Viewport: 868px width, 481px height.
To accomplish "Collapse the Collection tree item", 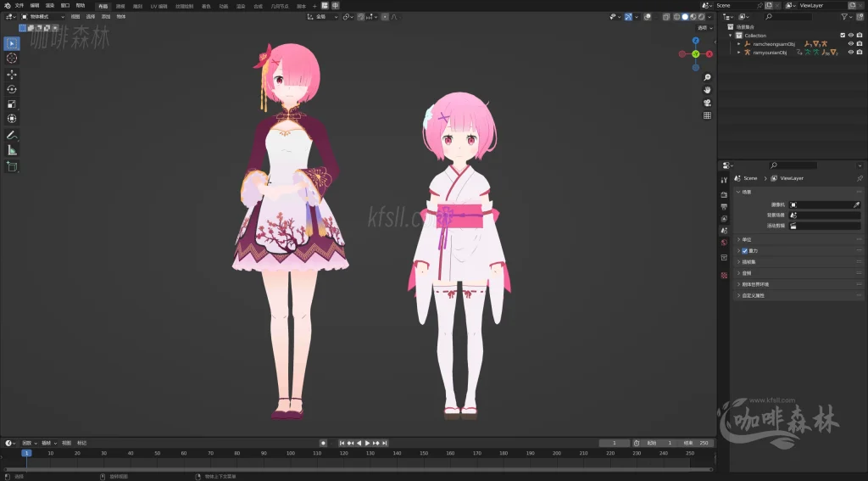I will (730, 35).
